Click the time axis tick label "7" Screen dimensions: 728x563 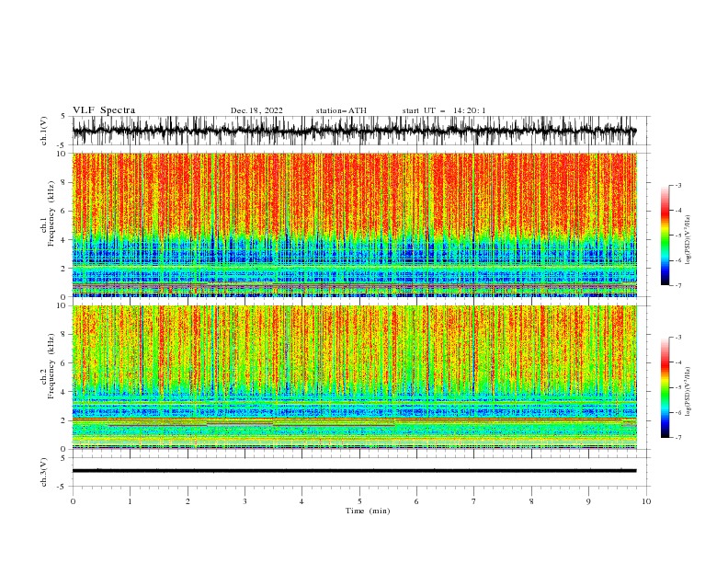coord(474,501)
